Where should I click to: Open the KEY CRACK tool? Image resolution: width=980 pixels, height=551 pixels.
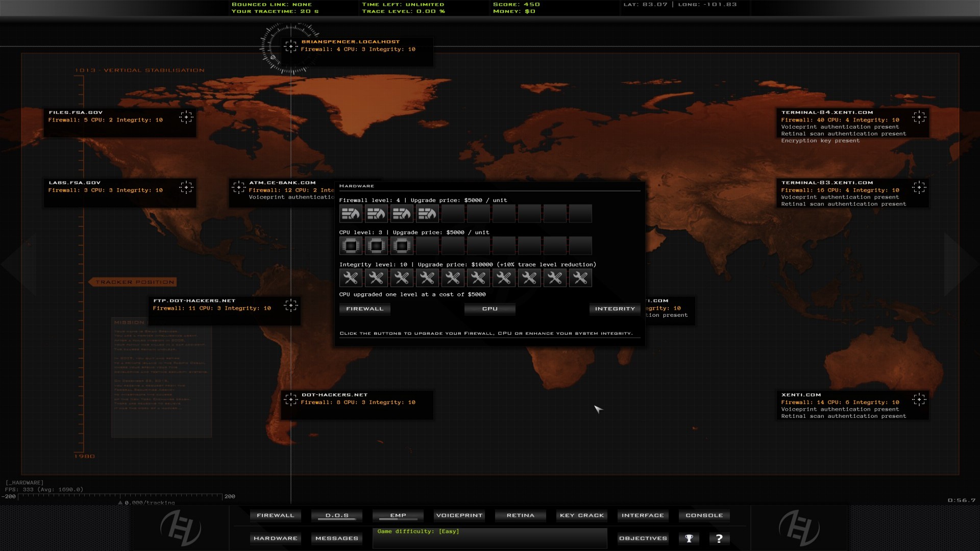tap(581, 515)
